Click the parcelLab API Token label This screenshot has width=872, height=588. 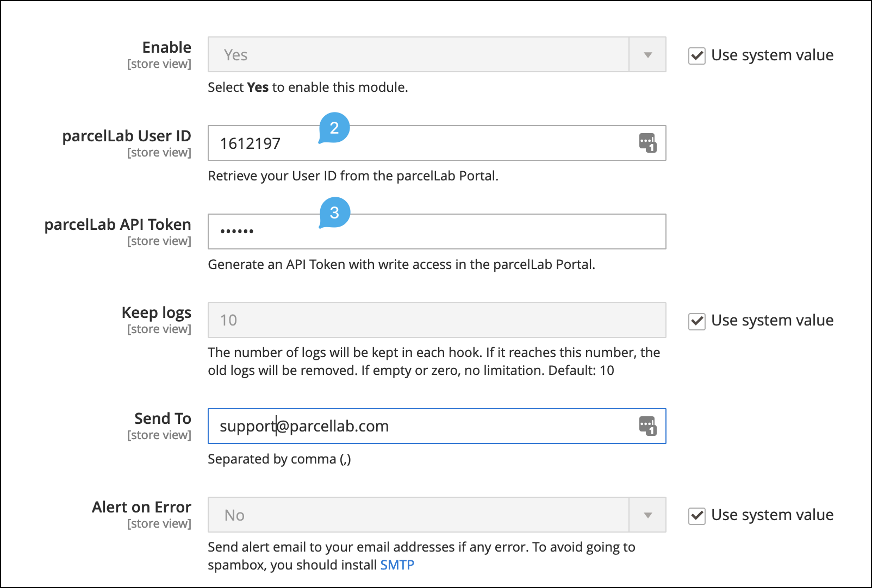point(117,224)
